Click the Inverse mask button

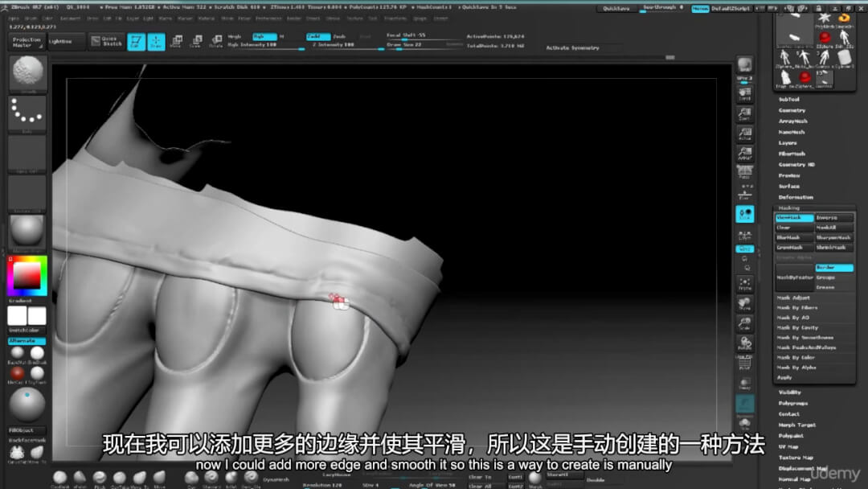tap(833, 218)
